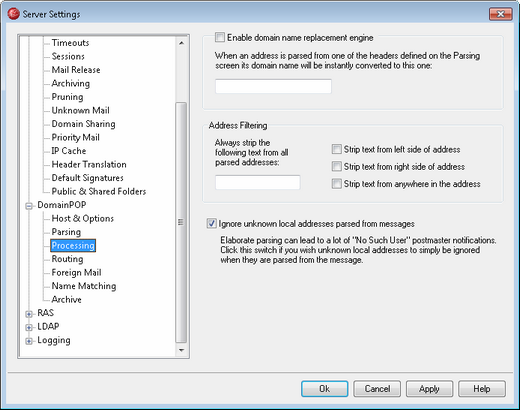The height and width of the screenshot is (410, 520).
Task: Open the Routing settings page
Action: (x=67, y=259)
